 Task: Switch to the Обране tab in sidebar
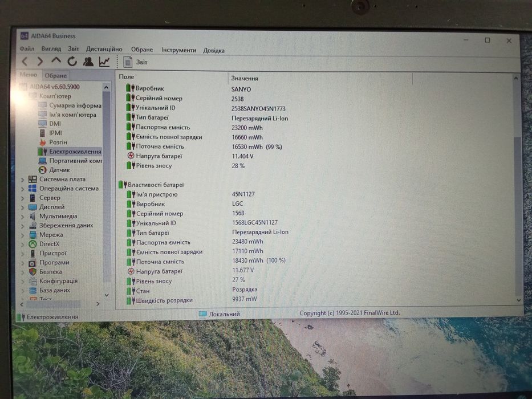click(x=56, y=75)
